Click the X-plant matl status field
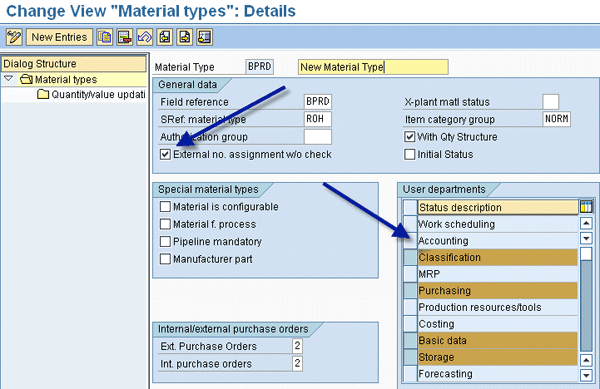The image size is (600, 389). [x=550, y=102]
